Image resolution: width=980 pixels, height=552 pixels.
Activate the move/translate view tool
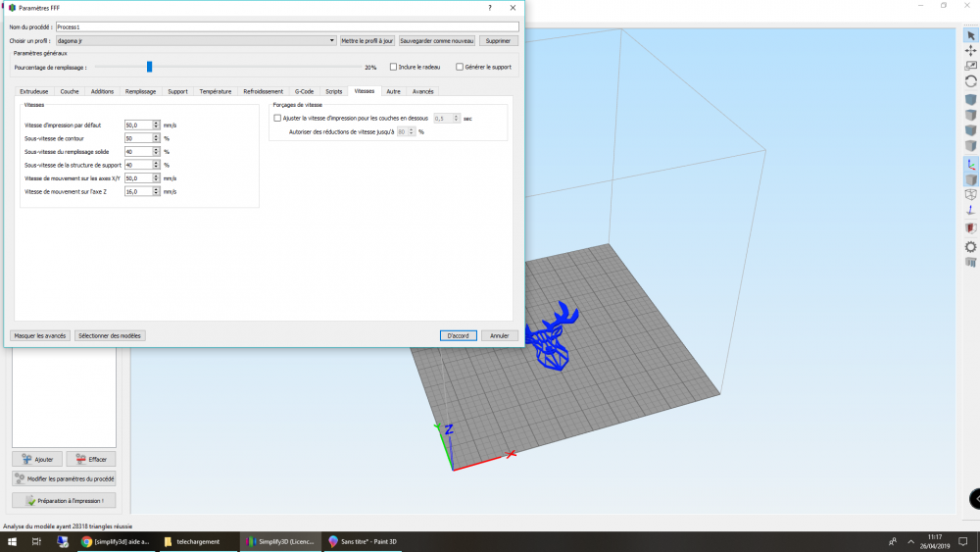(x=970, y=51)
